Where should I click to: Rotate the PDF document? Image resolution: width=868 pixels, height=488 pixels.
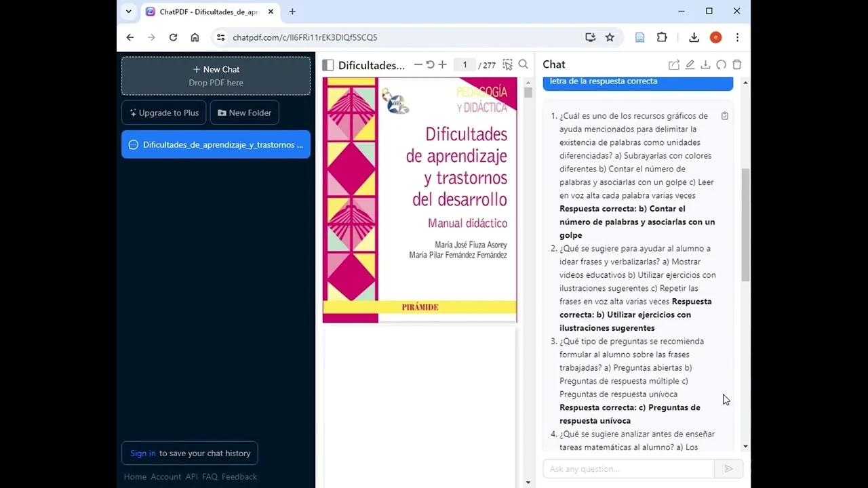430,65
